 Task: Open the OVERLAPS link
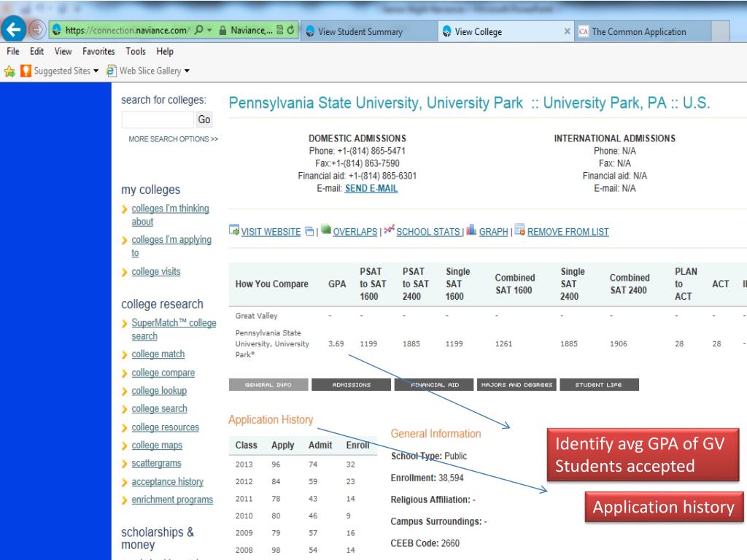point(355,232)
